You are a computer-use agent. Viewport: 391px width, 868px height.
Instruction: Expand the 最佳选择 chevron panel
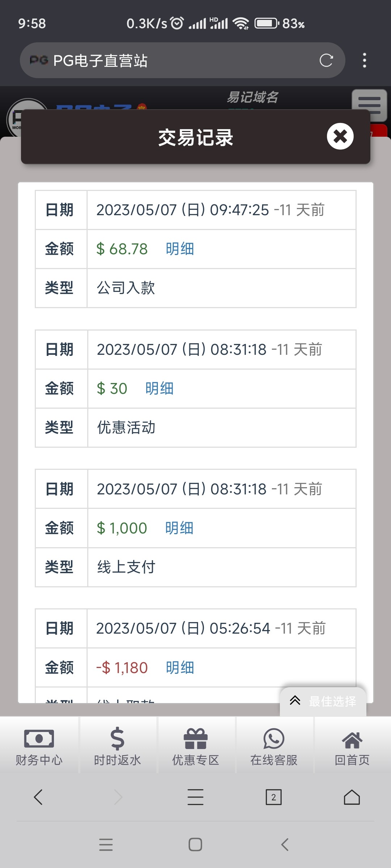coord(322,701)
